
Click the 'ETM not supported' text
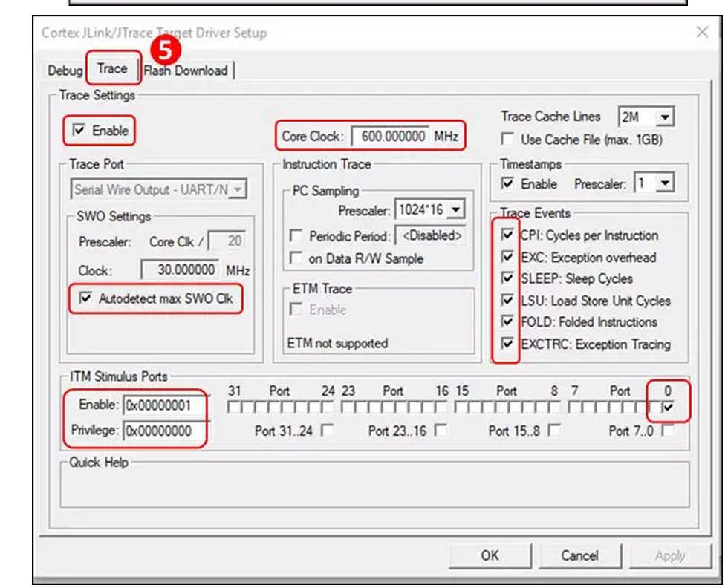(337, 343)
